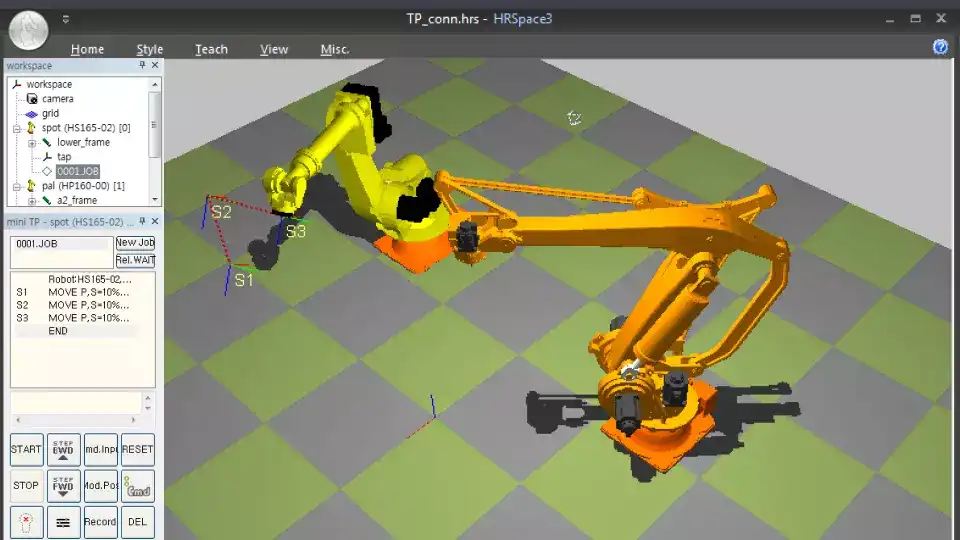The height and width of the screenshot is (540, 960).
Task: Collapse the spot (HS165-02) tree node
Action: click(17, 128)
